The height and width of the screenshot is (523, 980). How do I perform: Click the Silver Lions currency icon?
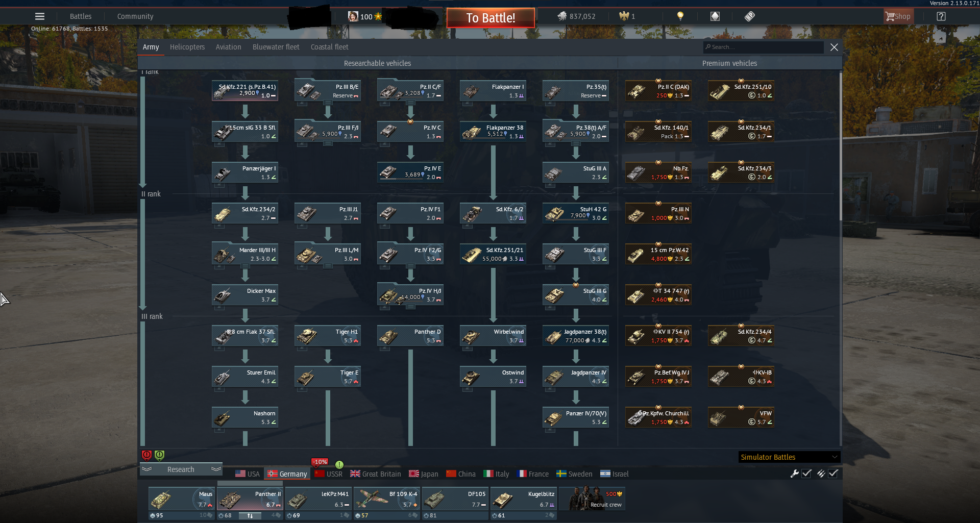click(x=562, y=16)
